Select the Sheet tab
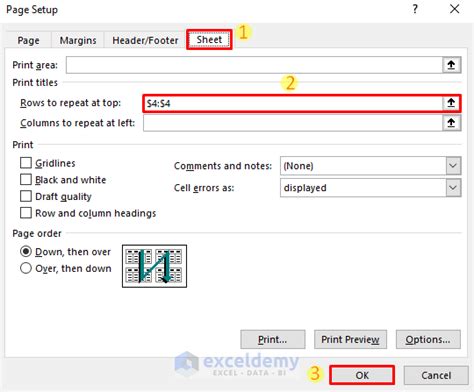The image size is (474, 392). click(x=209, y=40)
